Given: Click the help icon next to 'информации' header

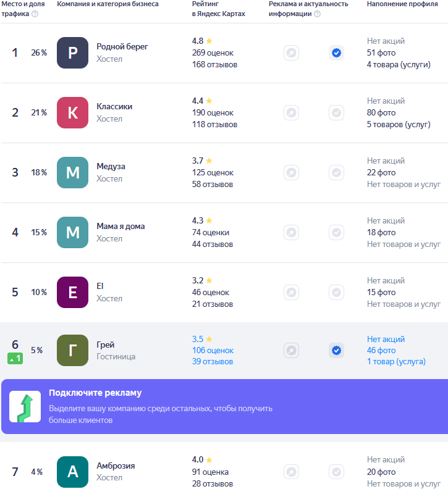Looking at the screenshot, I should coord(317,14).
